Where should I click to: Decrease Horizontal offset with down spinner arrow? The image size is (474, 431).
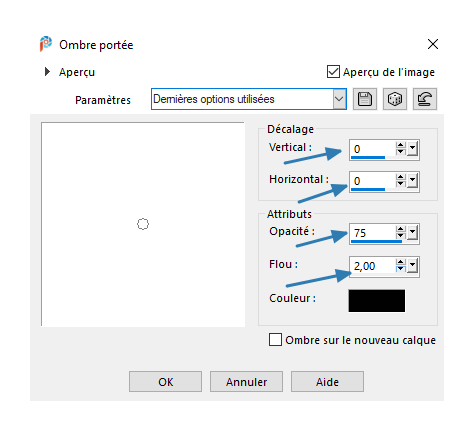tap(400, 184)
